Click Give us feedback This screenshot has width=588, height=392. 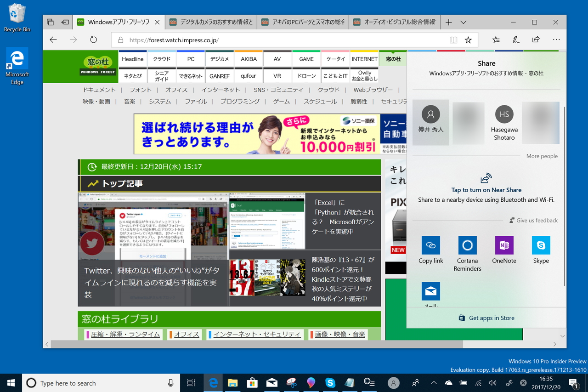click(533, 220)
